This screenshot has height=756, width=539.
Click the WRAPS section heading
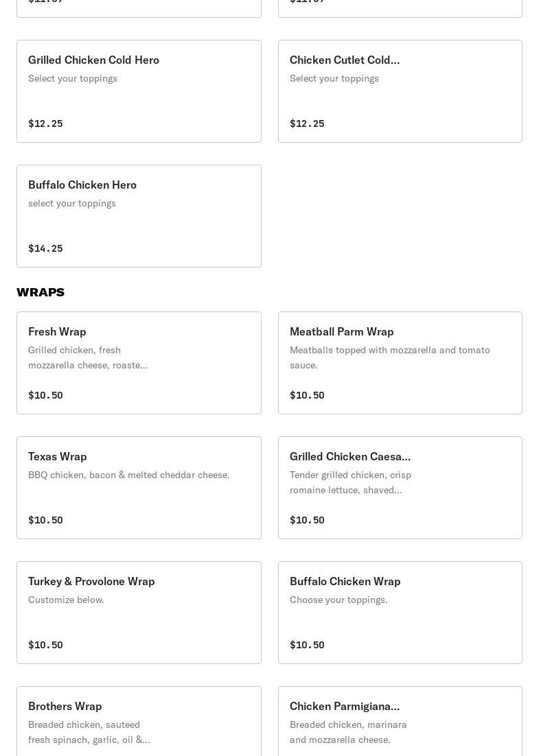click(41, 292)
